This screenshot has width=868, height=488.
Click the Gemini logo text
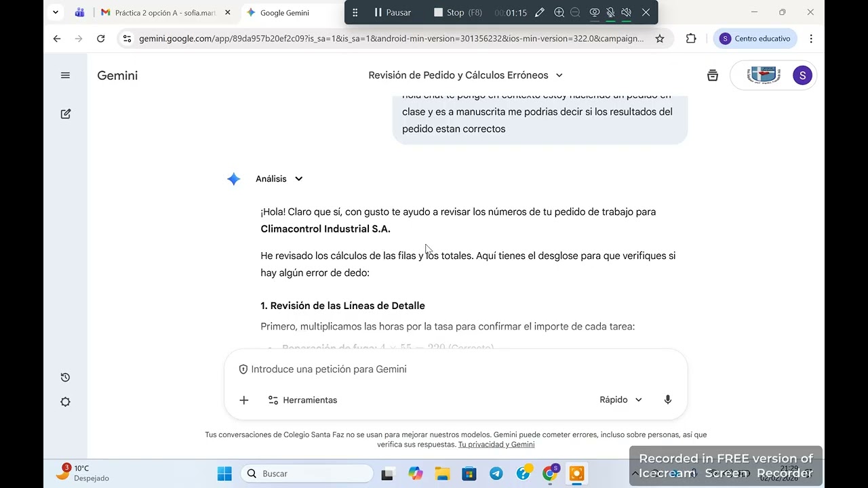[x=117, y=75]
